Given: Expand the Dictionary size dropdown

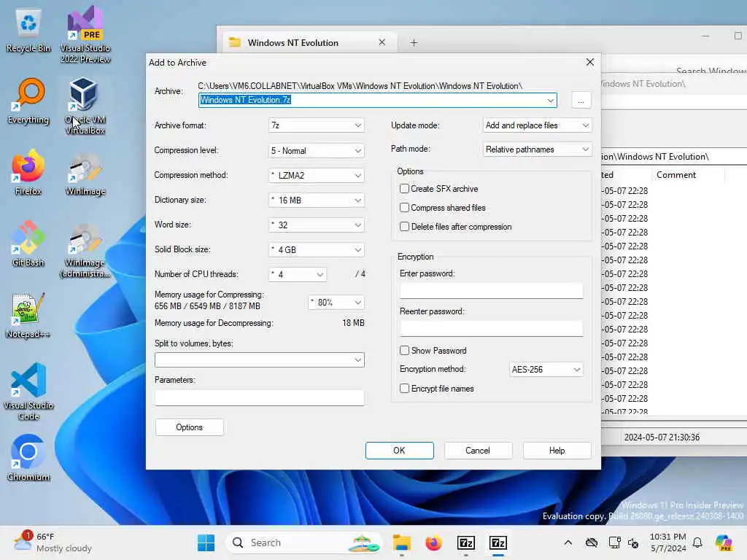Looking at the screenshot, I should tap(317, 200).
